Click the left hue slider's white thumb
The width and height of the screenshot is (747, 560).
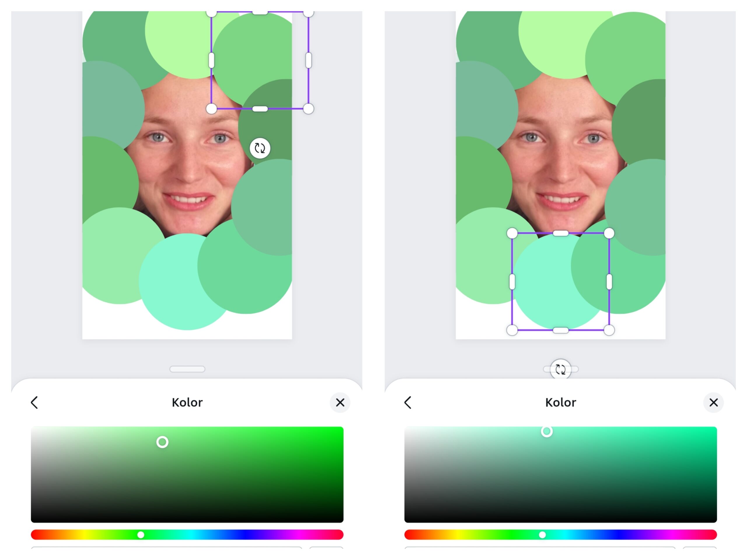[x=141, y=535]
